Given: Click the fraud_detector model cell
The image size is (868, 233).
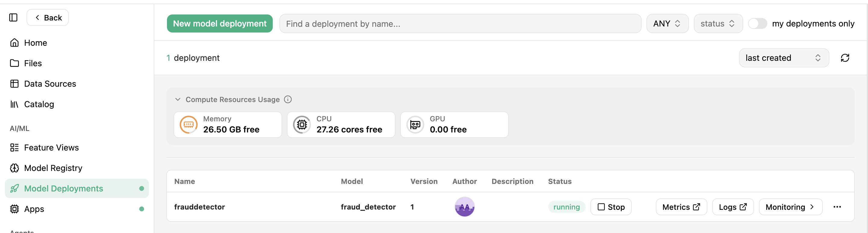Looking at the screenshot, I should point(368,207).
